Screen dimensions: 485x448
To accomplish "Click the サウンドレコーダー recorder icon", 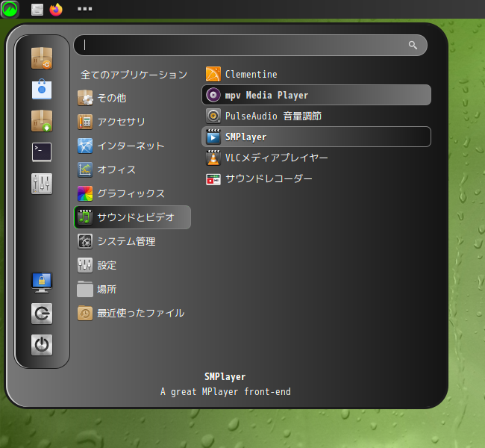I will [213, 178].
